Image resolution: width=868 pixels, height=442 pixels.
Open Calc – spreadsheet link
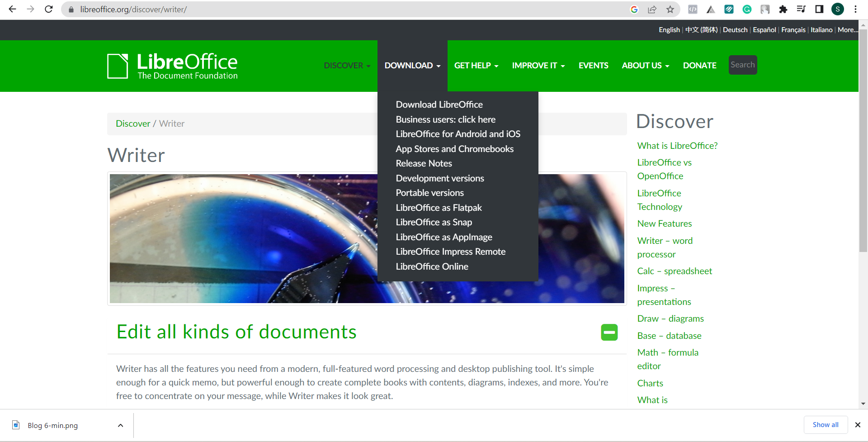point(675,271)
